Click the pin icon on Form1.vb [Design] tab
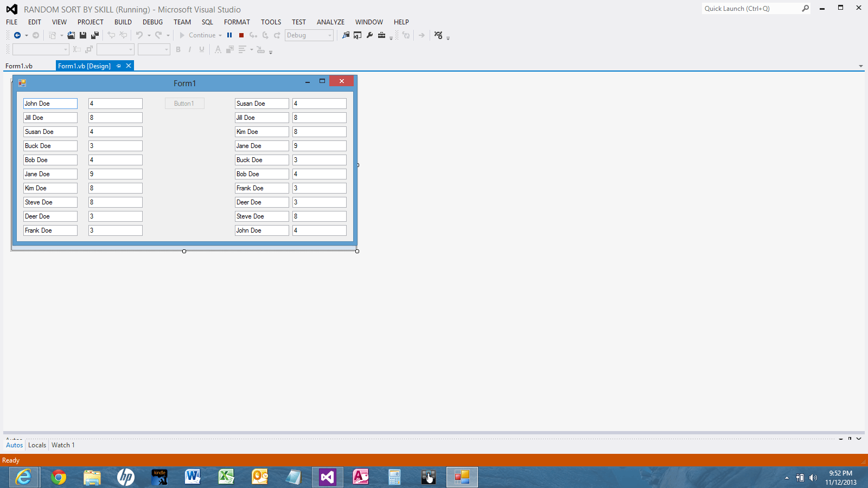 (x=118, y=66)
